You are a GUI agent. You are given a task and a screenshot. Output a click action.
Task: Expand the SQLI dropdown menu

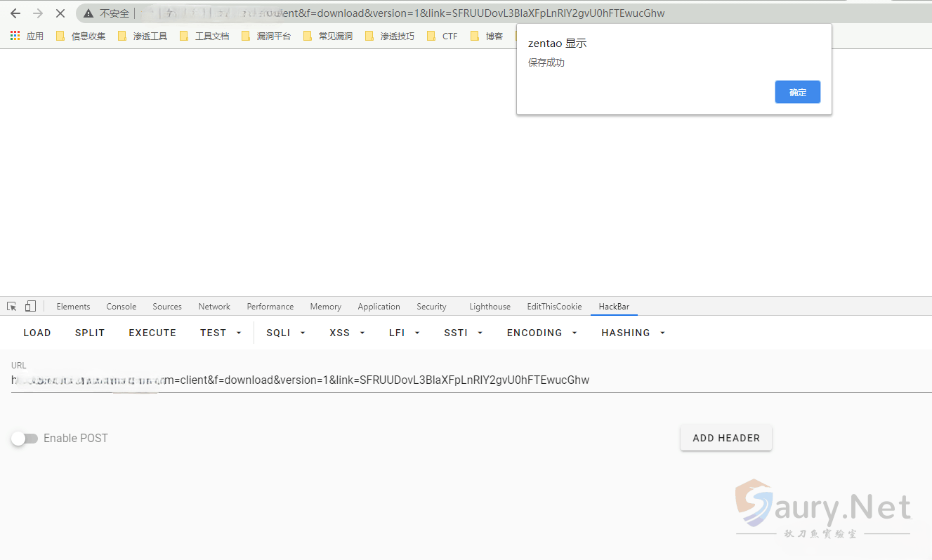tap(286, 333)
